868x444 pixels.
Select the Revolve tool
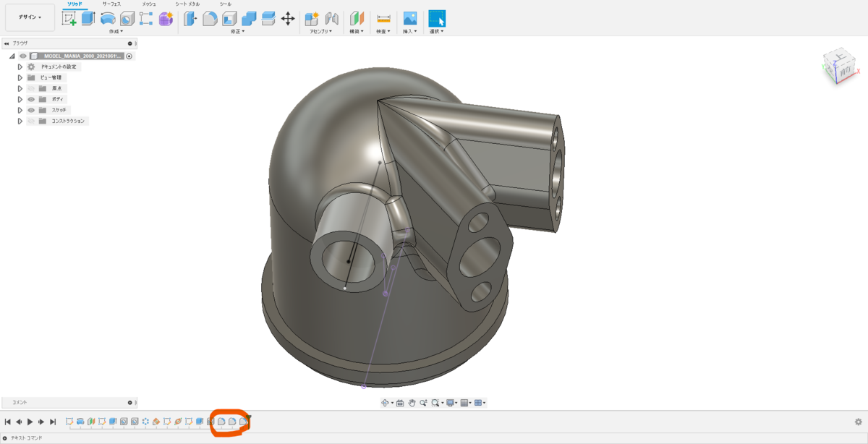click(x=108, y=19)
